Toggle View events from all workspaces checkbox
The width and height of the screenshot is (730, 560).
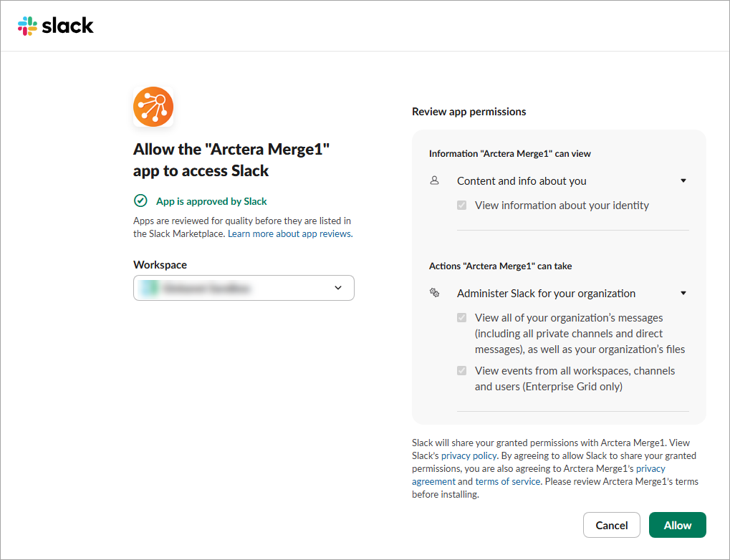point(462,371)
